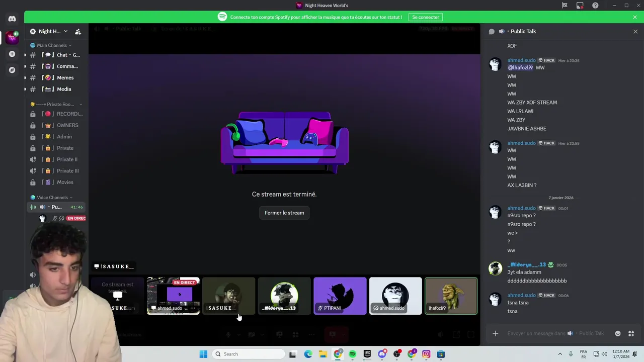Click the stream volume speaker icon

click(x=440, y=334)
